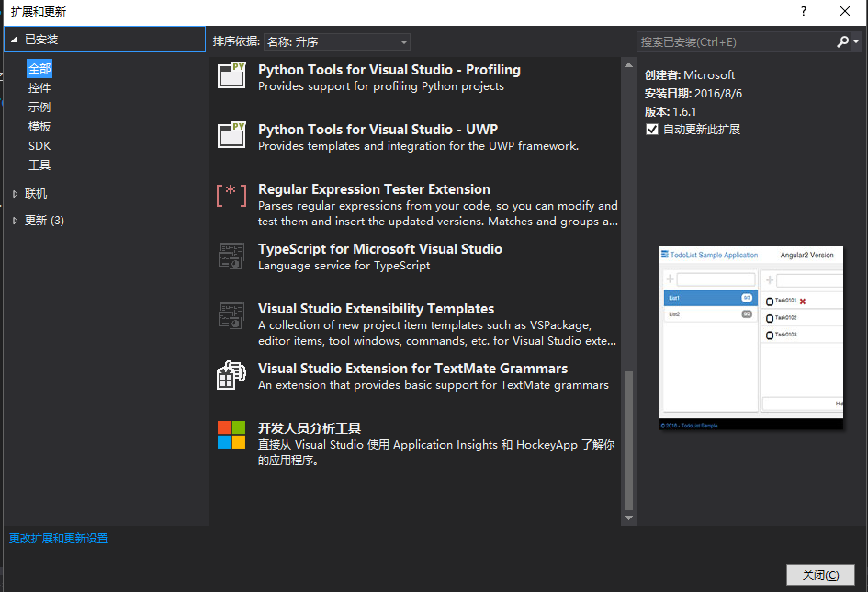Image resolution: width=868 pixels, height=592 pixels.
Task: Expand the 更新 (3) tree node
Action: click(16, 221)
